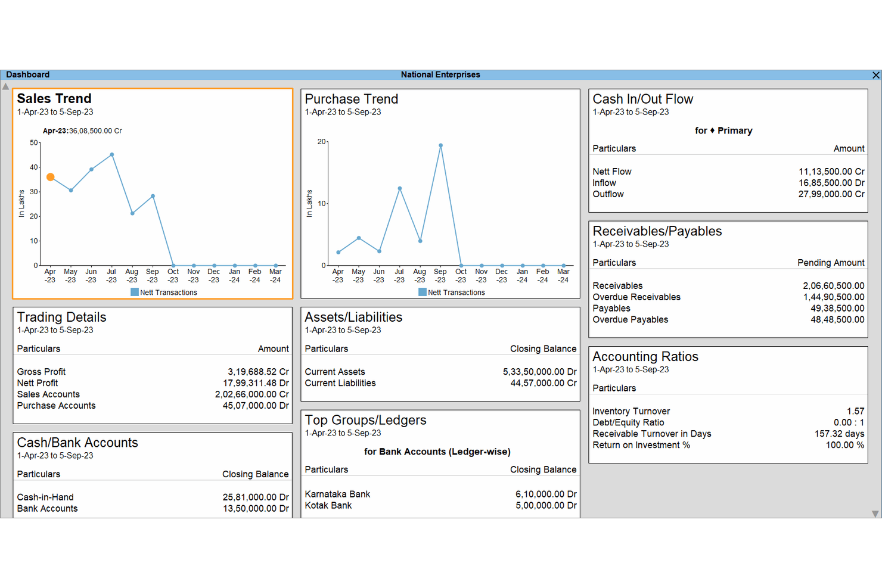Click the Gross Profit row in Trading Details
This screenshot has width=882, height=588.
click(41, 371)
